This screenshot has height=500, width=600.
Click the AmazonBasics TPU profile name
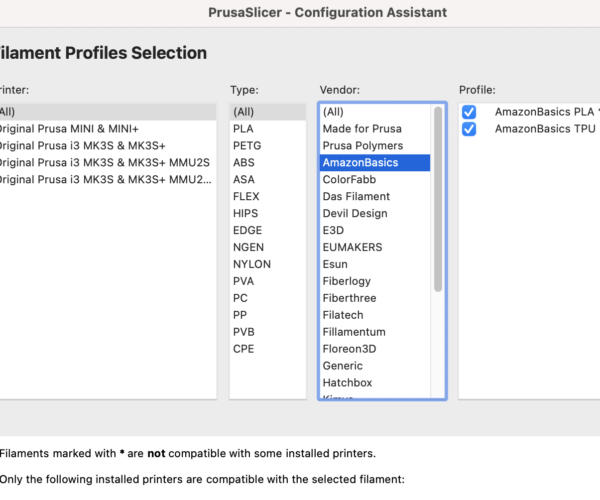[x=545, y=129]
